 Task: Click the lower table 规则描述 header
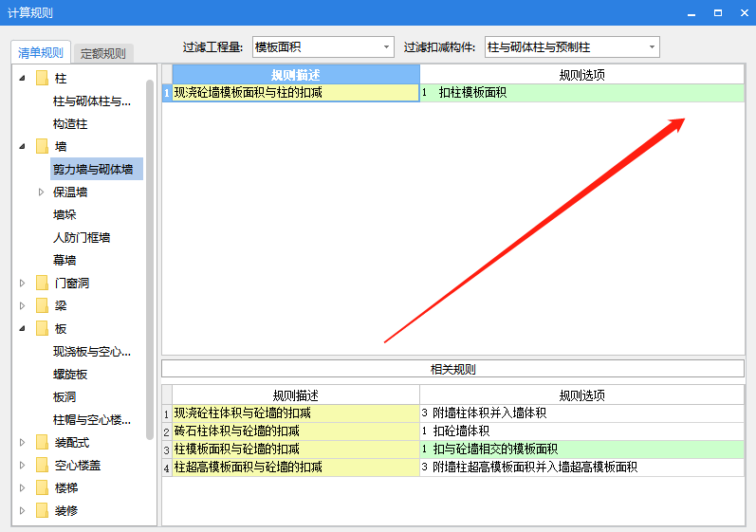(296, 395)
